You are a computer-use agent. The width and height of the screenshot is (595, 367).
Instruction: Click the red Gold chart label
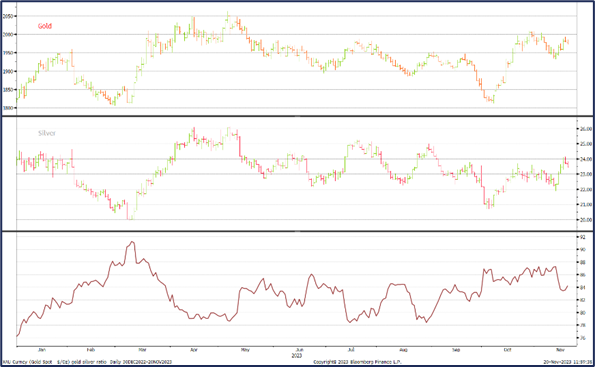[x=45, y=26]
